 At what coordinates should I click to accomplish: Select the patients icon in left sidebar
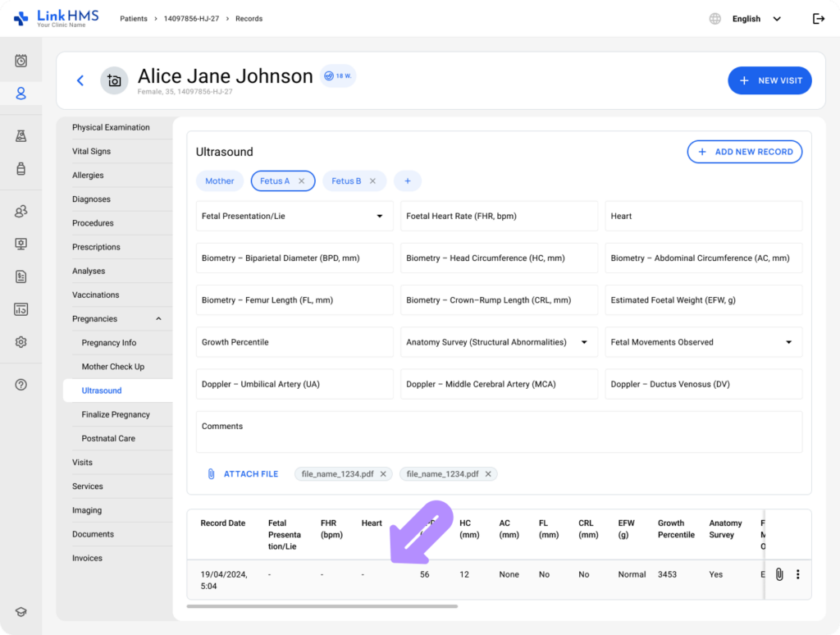21,94
